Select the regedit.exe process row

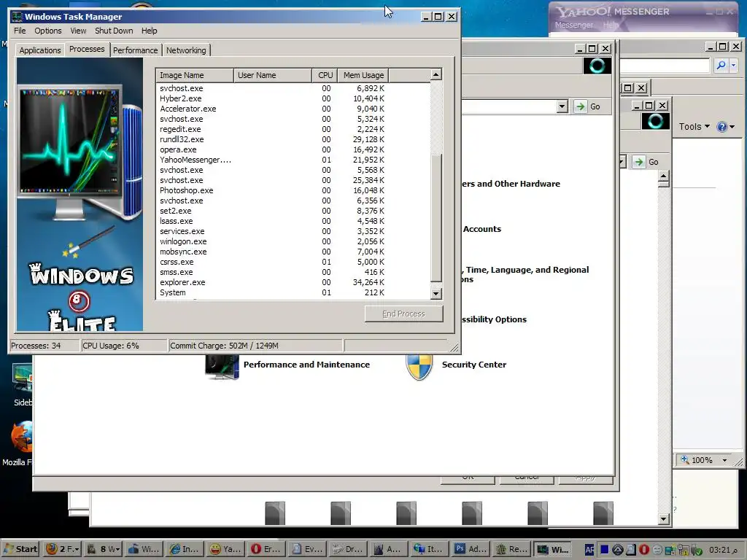point(293,129)
